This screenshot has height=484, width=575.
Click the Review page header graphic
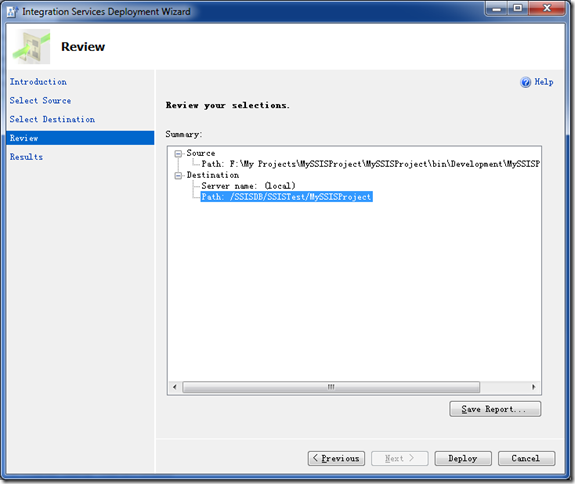click(31, 47)
